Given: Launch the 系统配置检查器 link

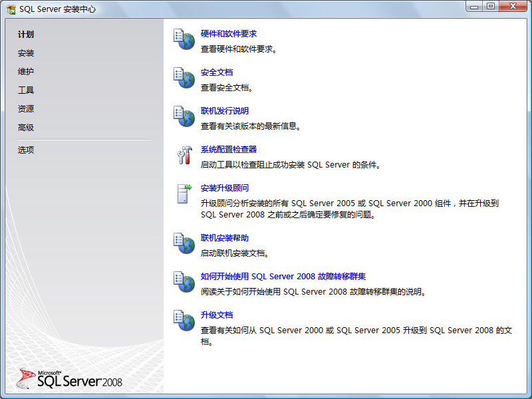Looking at the screenshot, I should coord(229,149).
